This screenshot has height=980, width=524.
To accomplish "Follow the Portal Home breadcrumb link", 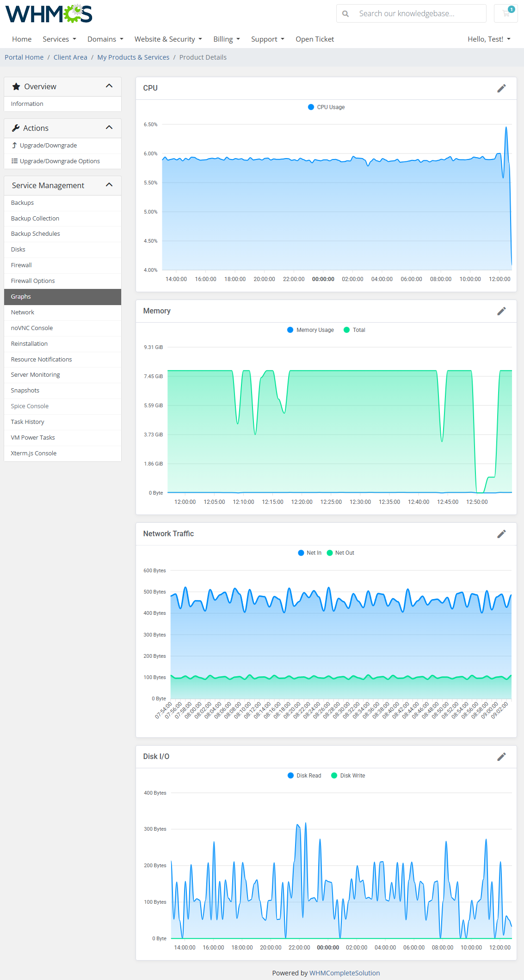I will pyautogui.click(x=24, y=57).
